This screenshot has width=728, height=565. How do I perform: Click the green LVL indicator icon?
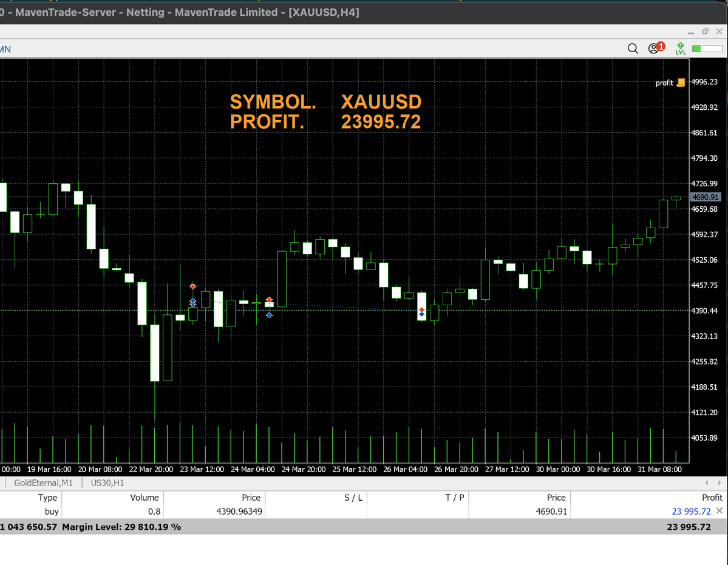pyautogui.click(x=680, y=48)
